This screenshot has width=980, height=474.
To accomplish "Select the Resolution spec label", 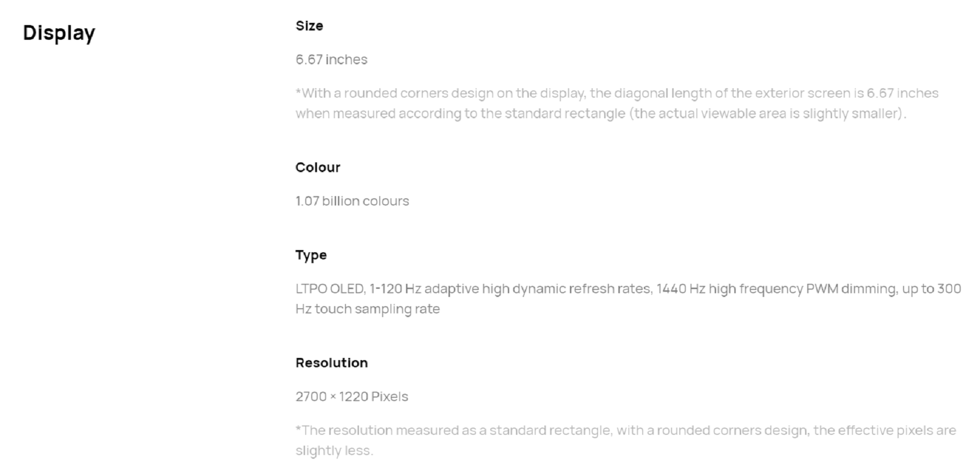I will pyautogui.click(x=332, y=363).
